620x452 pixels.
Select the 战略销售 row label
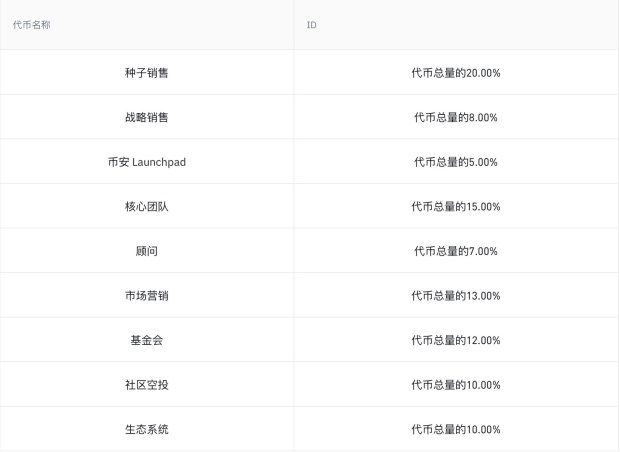pos(147,117)
